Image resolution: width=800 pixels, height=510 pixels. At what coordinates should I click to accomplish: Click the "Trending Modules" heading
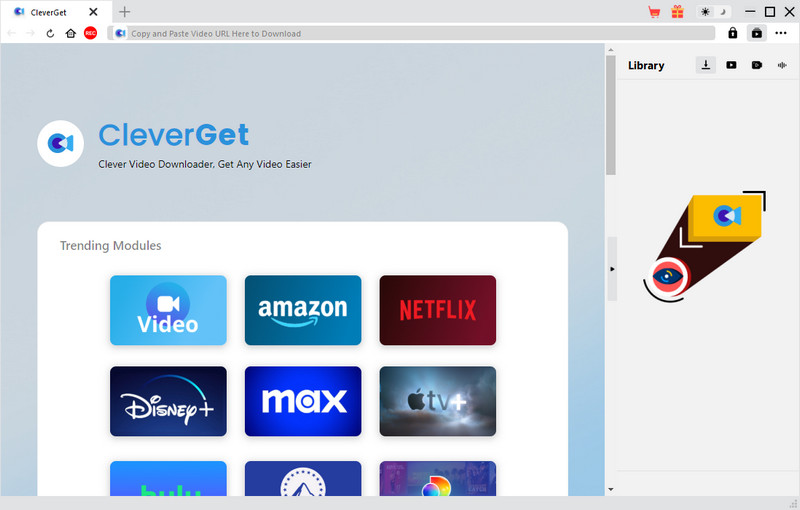coord(111,246)
